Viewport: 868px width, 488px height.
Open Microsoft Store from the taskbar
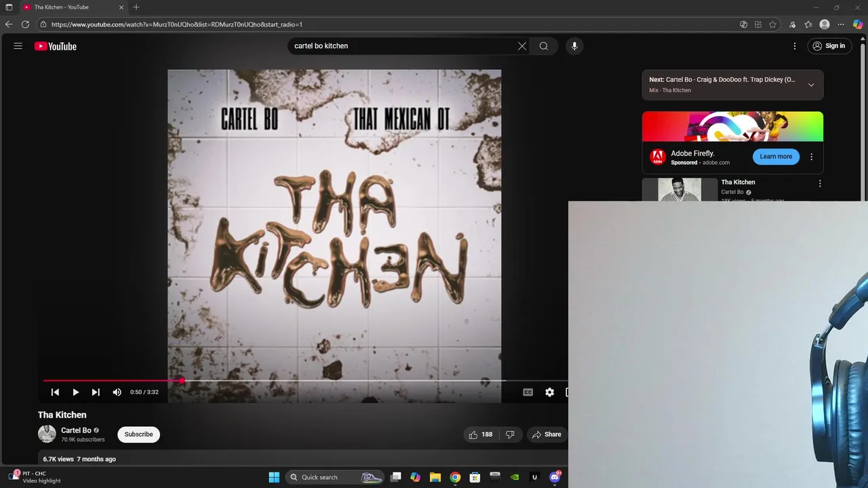click(x=475, y=477)
